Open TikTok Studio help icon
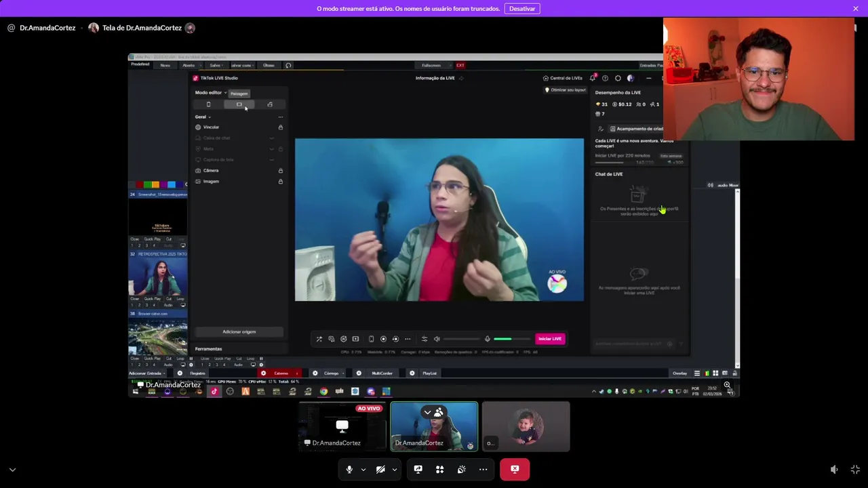 [605, 78]
